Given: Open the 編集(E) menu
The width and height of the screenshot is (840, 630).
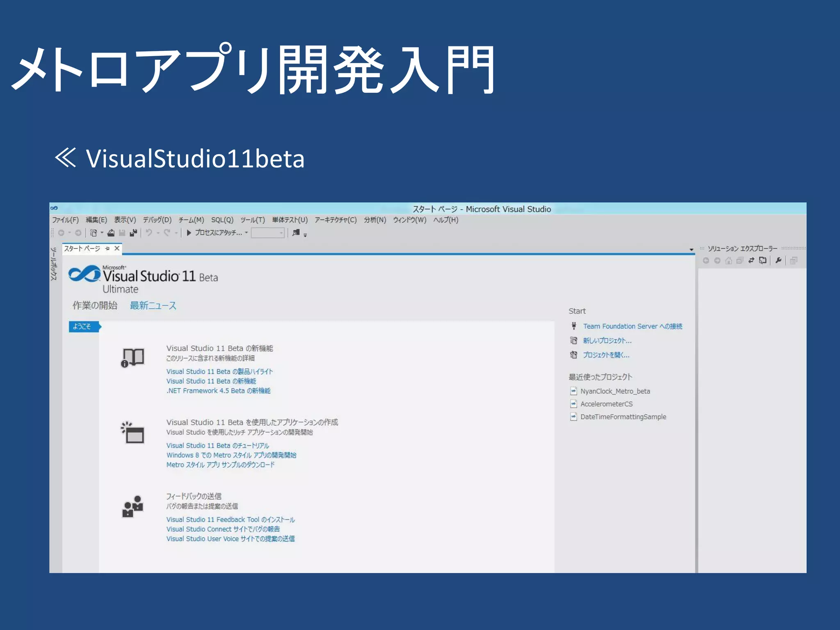Looking at the screenshot, I should (x=96, y=220).
